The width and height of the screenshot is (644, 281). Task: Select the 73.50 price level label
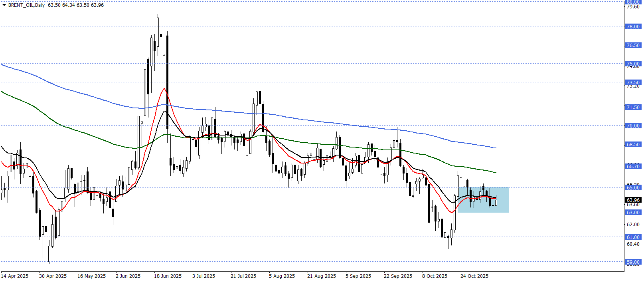point(633,82)
